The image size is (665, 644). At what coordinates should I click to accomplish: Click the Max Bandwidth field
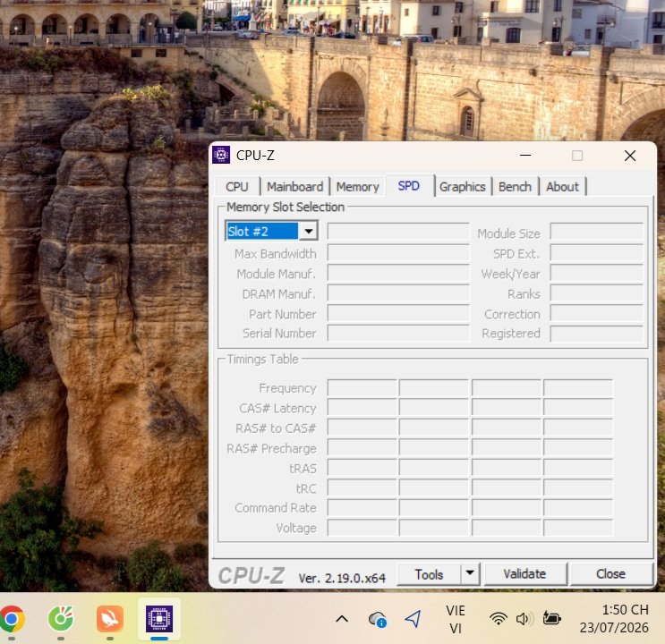coord(398,253)
